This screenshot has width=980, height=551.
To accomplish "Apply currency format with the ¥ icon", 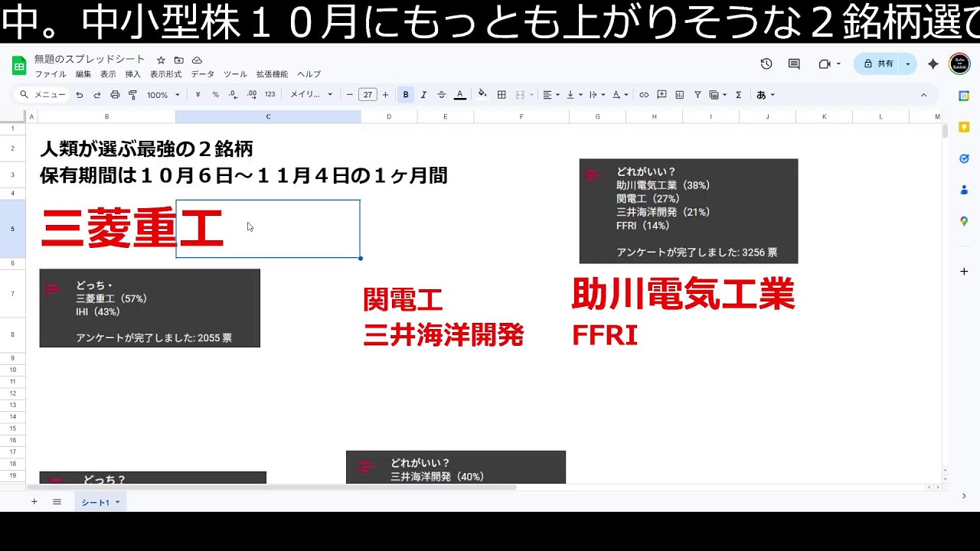I will coord(198,94).
